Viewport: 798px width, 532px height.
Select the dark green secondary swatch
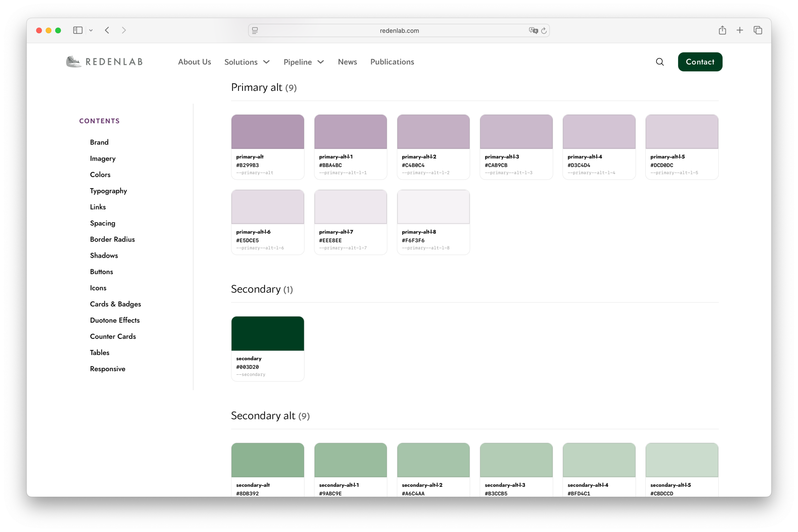[267, 333]
